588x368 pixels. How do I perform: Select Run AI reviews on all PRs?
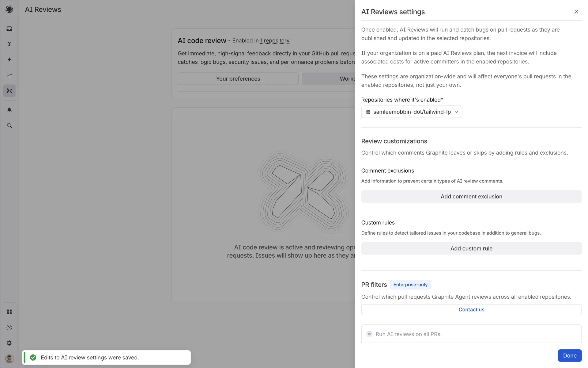coord(369,334)
